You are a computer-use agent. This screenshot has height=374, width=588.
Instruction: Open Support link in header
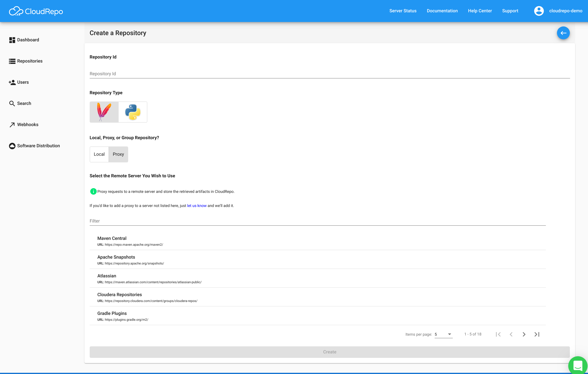[x=510, y=11]
